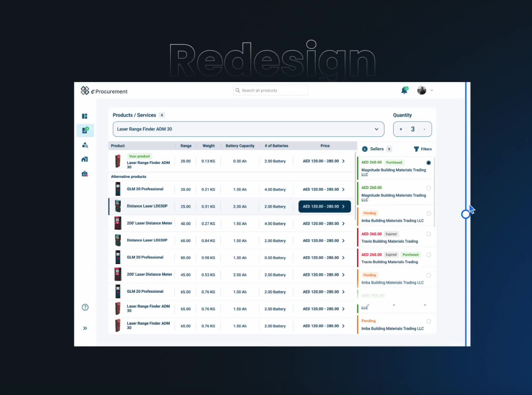
Task: Focus the Search all products field
Action: [x=270, y=90]
